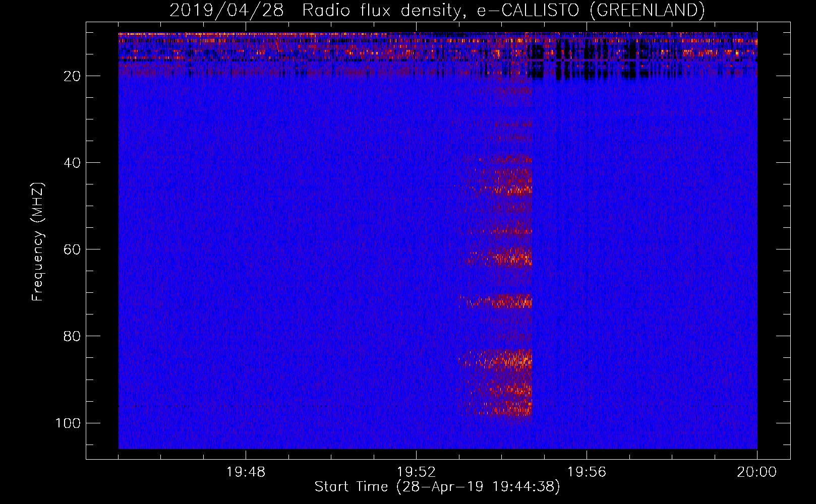Click the 20 MHz frequency tick label
816x504 pixels.
(x=72, y=76)
